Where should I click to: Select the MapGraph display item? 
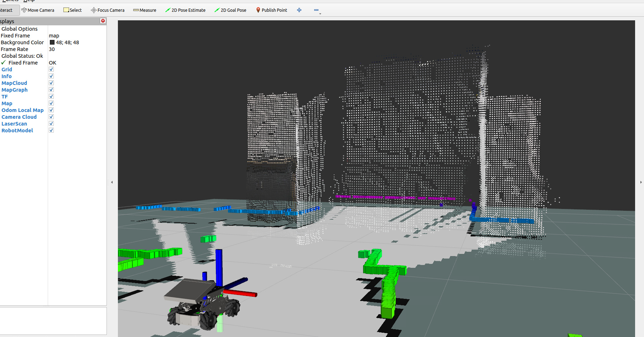(x=15, y=90)
